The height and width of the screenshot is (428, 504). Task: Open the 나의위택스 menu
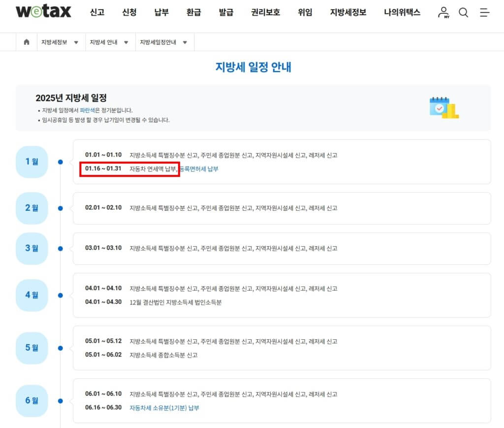pyautogui.click(x=402, y=12)
